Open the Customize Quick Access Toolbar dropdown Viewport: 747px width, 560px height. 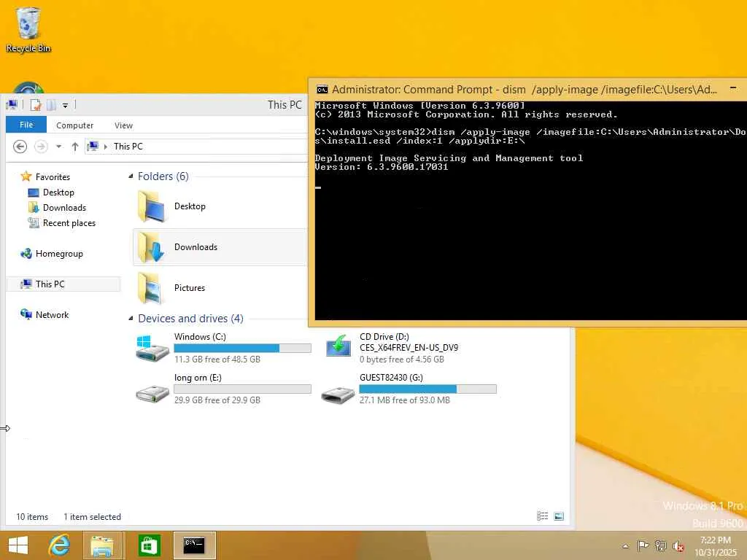[65, 105]
